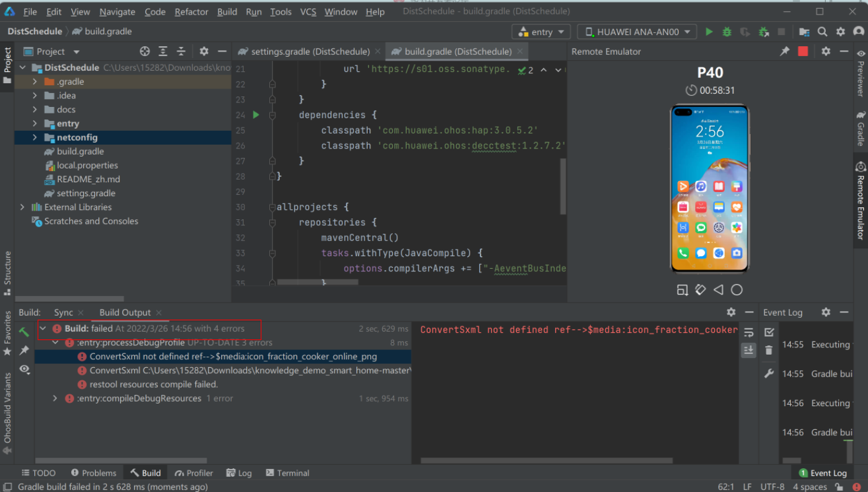This screenshot has width=868, height=492.
Task: Switch to the Sync tab in Build panel
Action: click(x=63, y=312)
